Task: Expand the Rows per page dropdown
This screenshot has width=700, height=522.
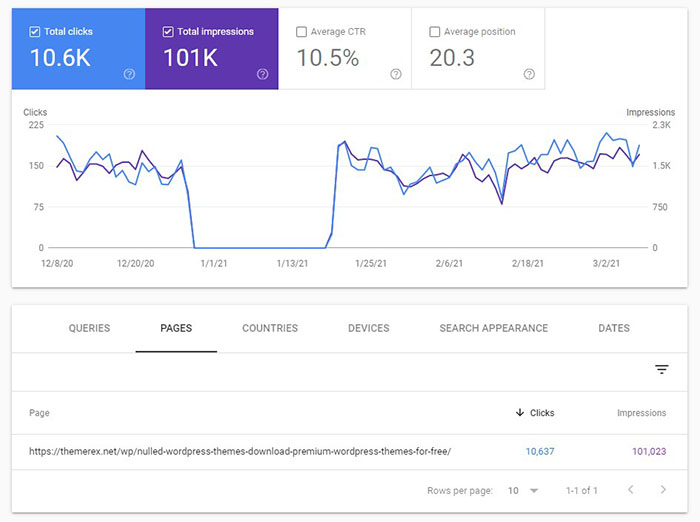Action: 520,491
